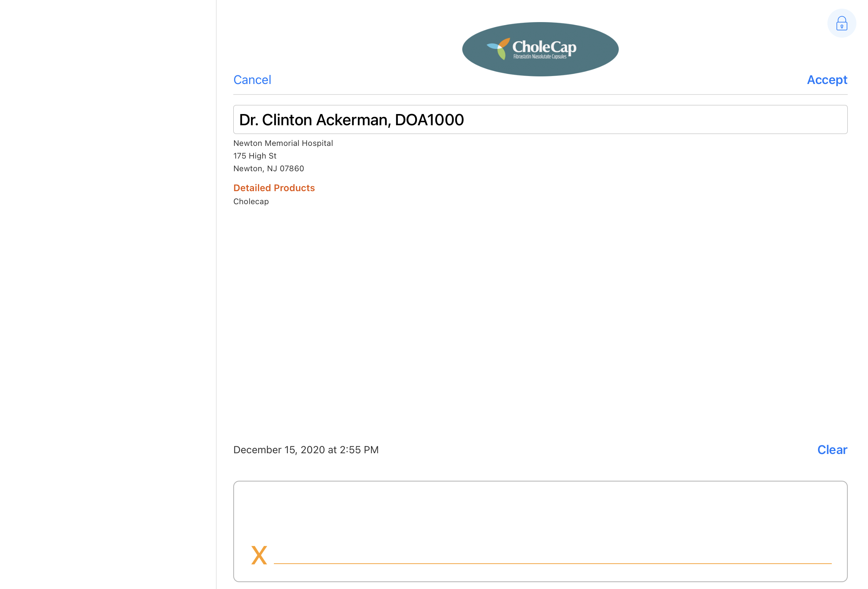Cancel the signature capture
Viewport: 868px width, 589px height.
[x=252, y=80]
